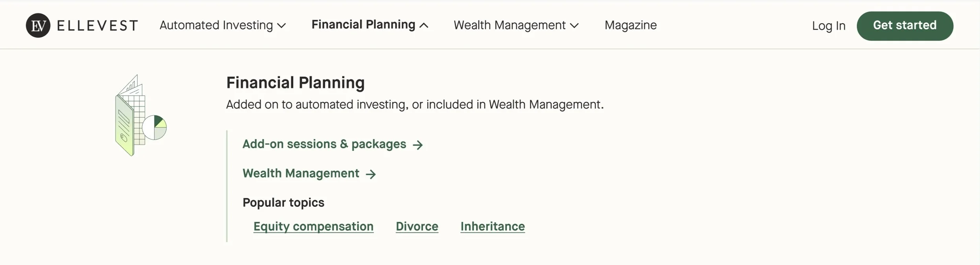Viewport: 980px width, 265px height.
Task: Open the Add-on sessions & packages link
Action: coord(324,144)
